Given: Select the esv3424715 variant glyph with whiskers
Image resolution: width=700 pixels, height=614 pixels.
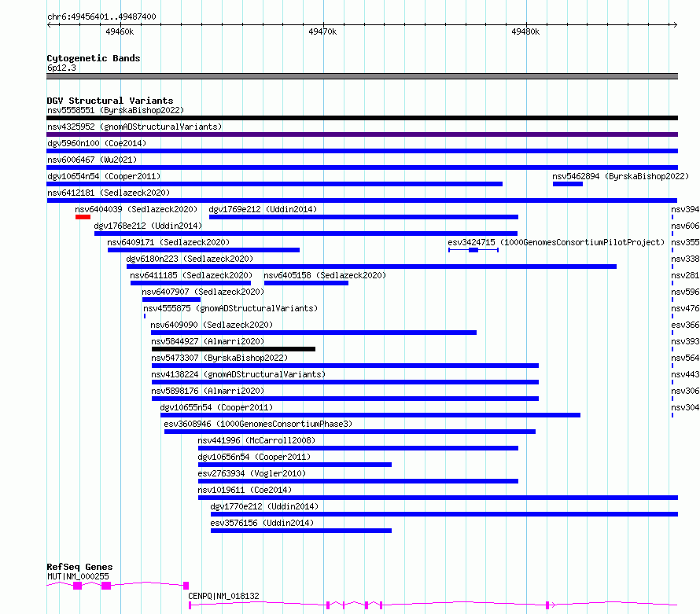Looking at the screenshot, I should click(473, 250).
